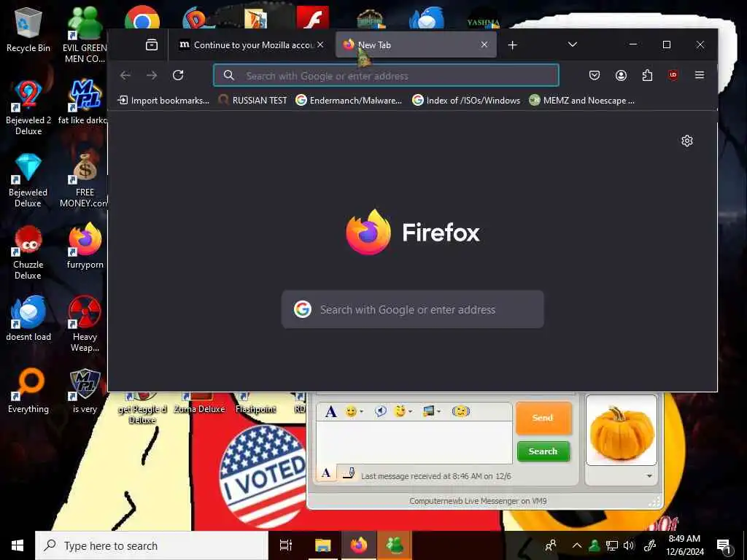Select Flashpoint desktop shortcut label

tap(256, 409)
